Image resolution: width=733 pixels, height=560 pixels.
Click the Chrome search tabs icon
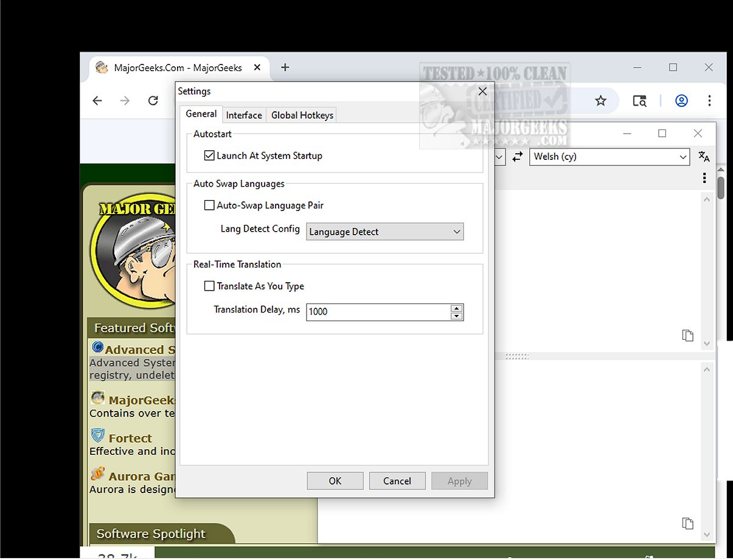tap(639, 101)
